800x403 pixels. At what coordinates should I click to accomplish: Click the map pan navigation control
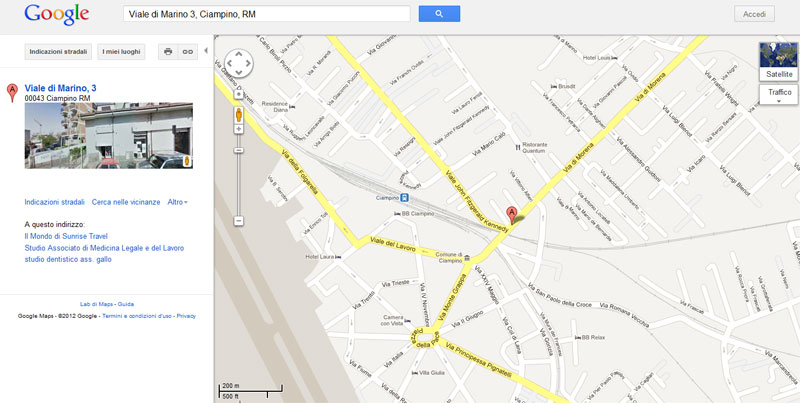239,63
